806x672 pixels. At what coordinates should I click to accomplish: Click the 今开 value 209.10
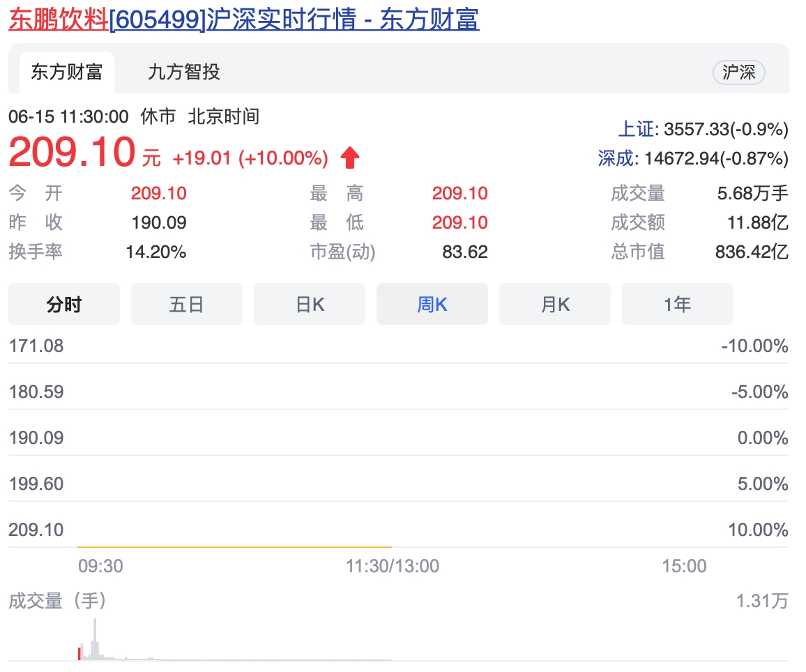159,193
